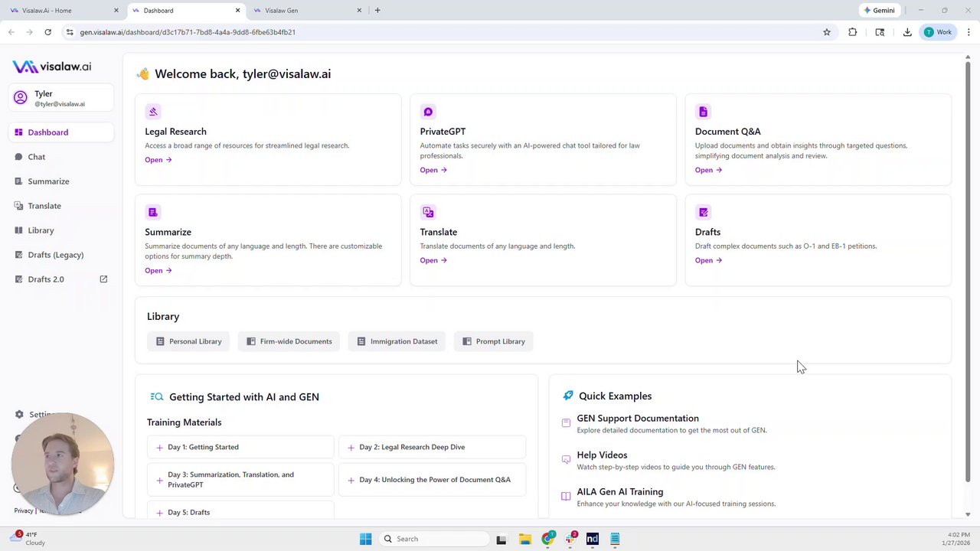
Task: Reload the page with the refresh icon
Action: [47, 32]
